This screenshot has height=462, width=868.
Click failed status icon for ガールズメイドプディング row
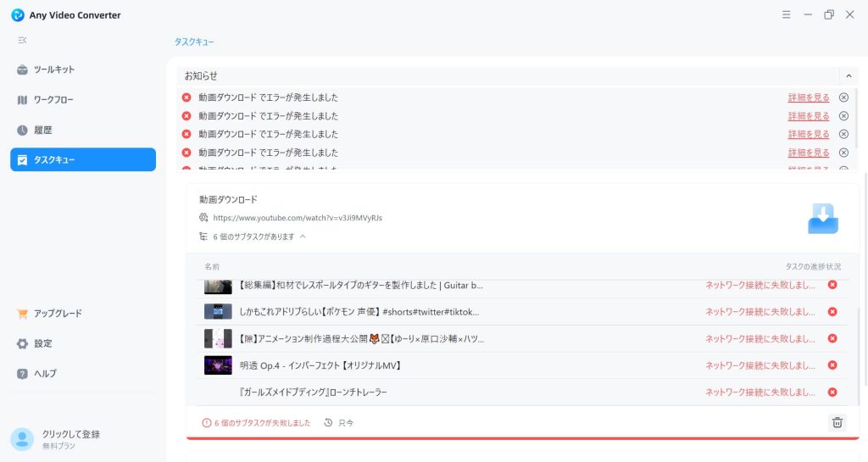coord(832,392)
